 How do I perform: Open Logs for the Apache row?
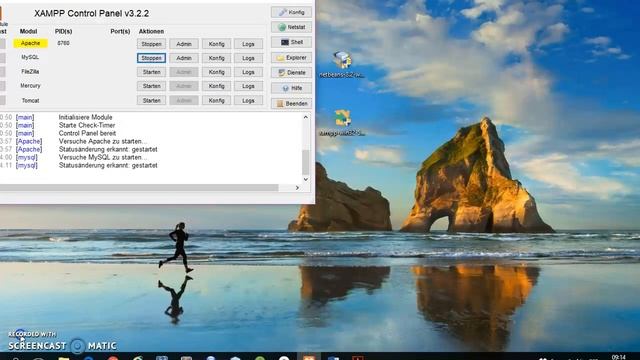coord(248,44)
